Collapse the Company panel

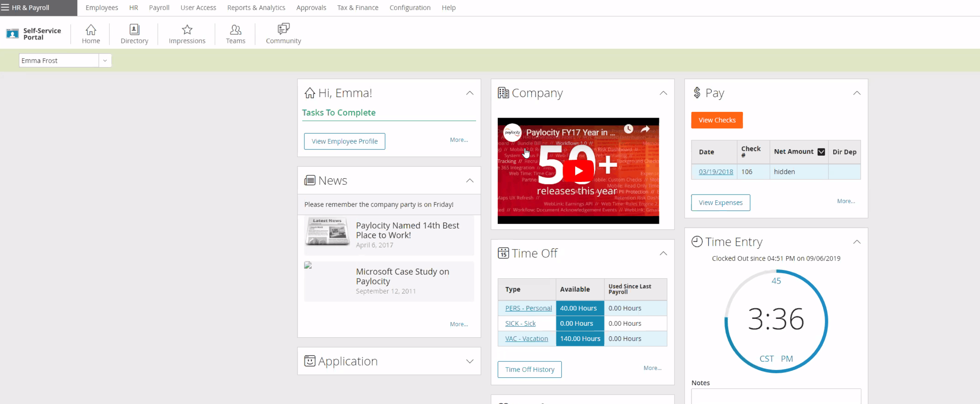[663, 93]
